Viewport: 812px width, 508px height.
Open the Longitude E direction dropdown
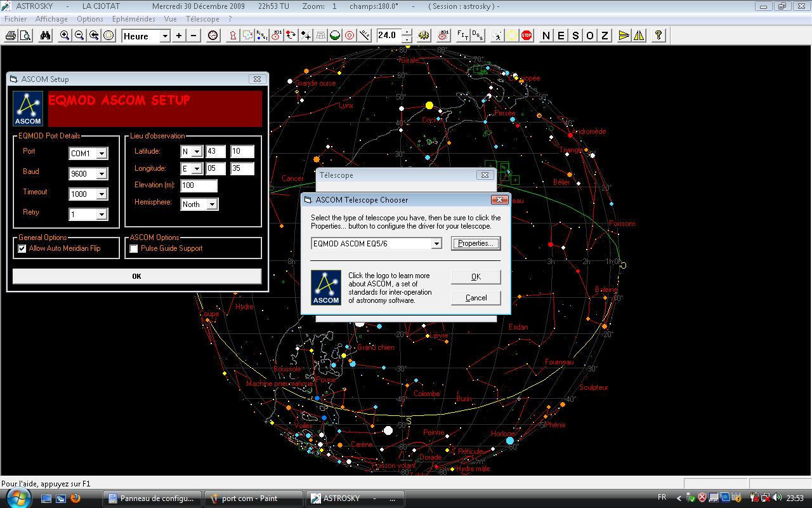[197, 169]
